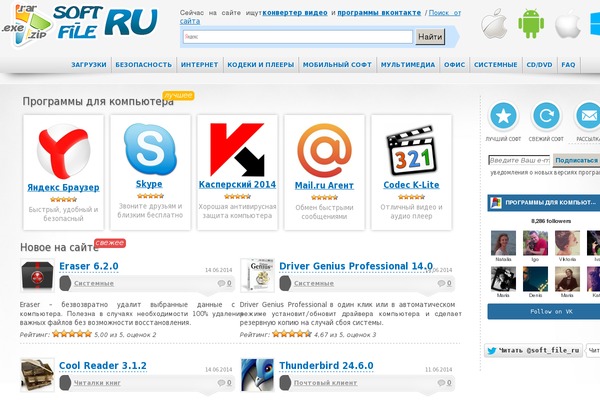Click the Follow on VK button

coord(544,312)
